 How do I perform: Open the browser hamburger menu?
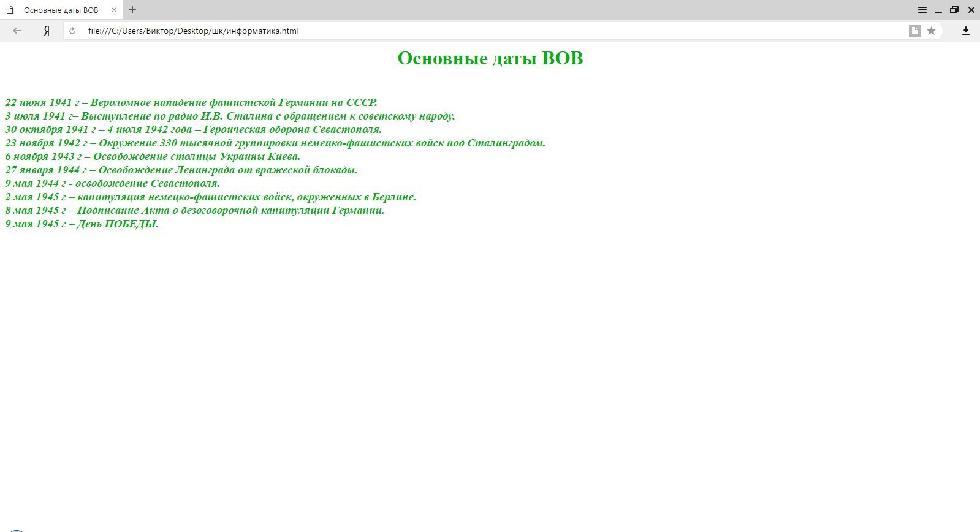922,10
